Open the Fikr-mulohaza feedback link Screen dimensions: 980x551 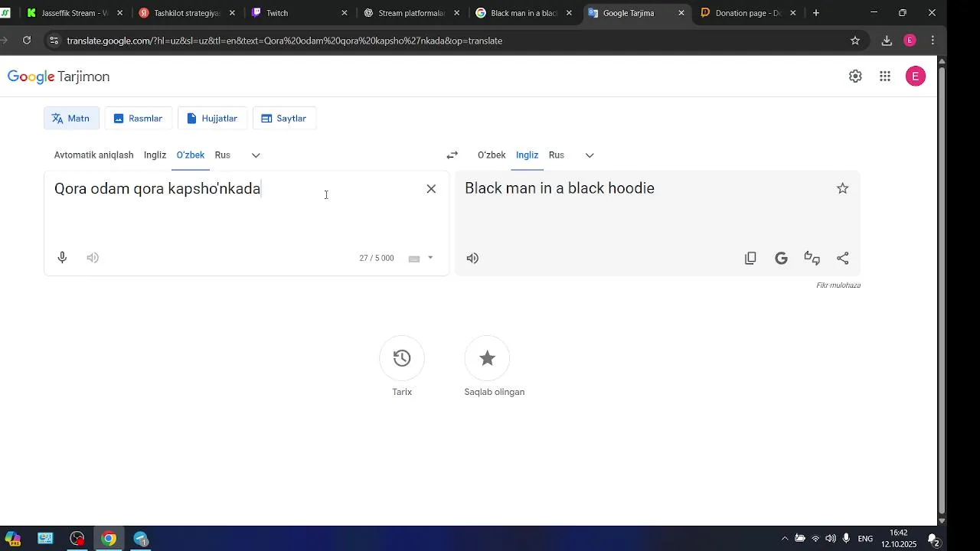pos(838,285)
